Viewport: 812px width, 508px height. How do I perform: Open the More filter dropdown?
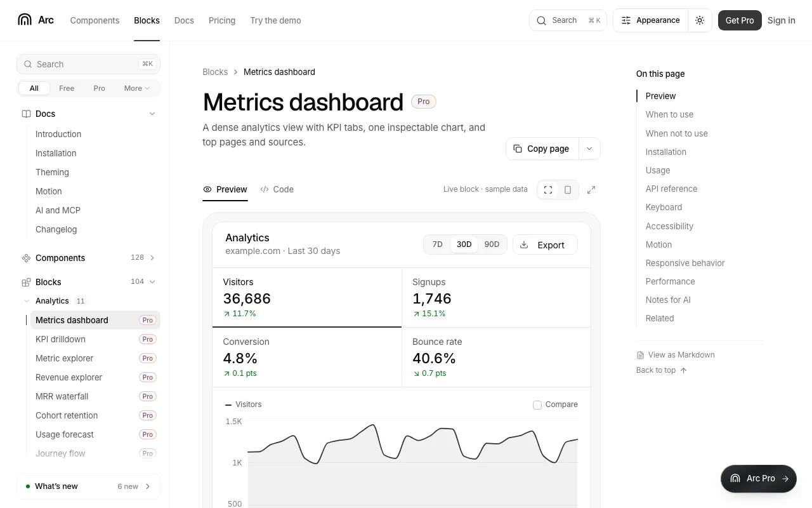pos(137,88)
